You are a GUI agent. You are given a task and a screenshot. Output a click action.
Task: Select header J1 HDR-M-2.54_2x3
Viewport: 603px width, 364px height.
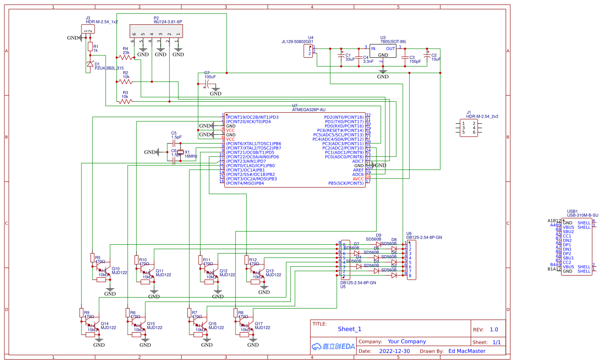(468, 128)
